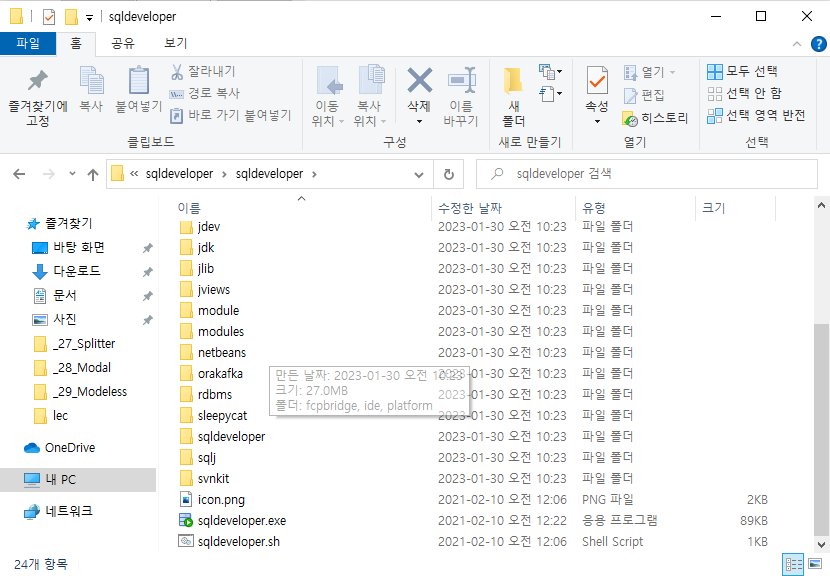Open the easy access dropdown in 새로 만들기
Viewport: 830px width, 576px height.
pyautogui.click(x=551, y=94)
